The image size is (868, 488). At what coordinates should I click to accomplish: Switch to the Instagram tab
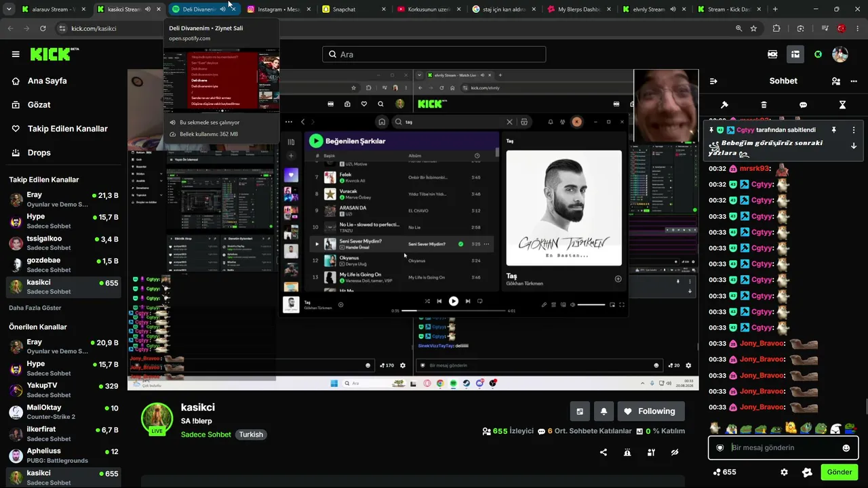(278, 9)
